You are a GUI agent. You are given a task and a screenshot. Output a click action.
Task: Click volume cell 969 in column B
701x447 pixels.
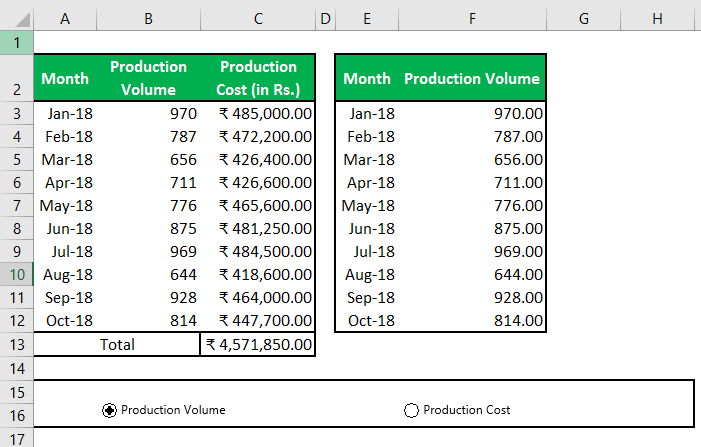(x=148, y=252)
